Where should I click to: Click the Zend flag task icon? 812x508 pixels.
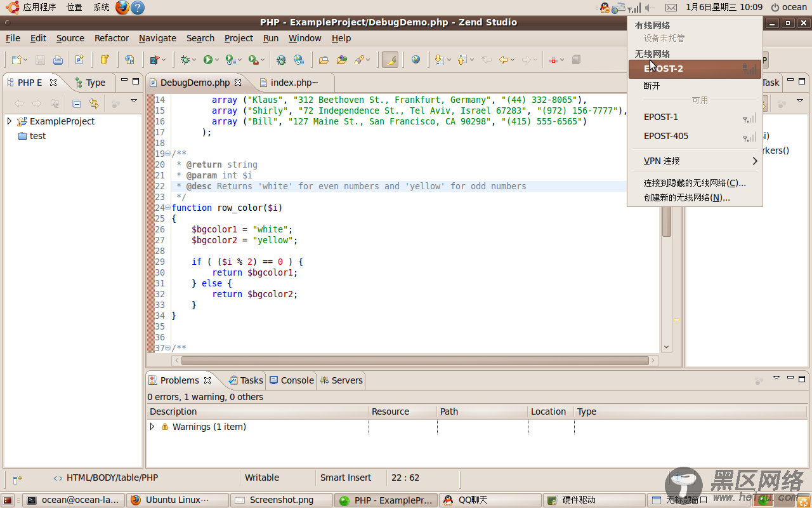[x=154, y=60]
